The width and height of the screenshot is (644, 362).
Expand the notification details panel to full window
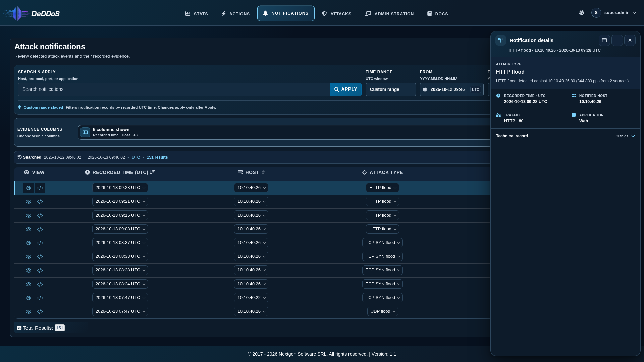pos(604,40)
